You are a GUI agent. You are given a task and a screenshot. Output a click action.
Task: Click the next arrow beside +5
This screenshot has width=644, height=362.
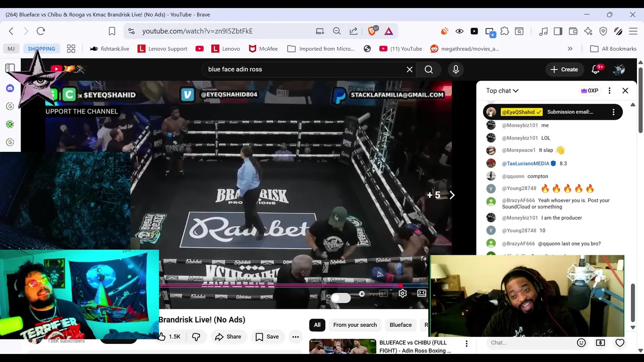coord(452,195)
